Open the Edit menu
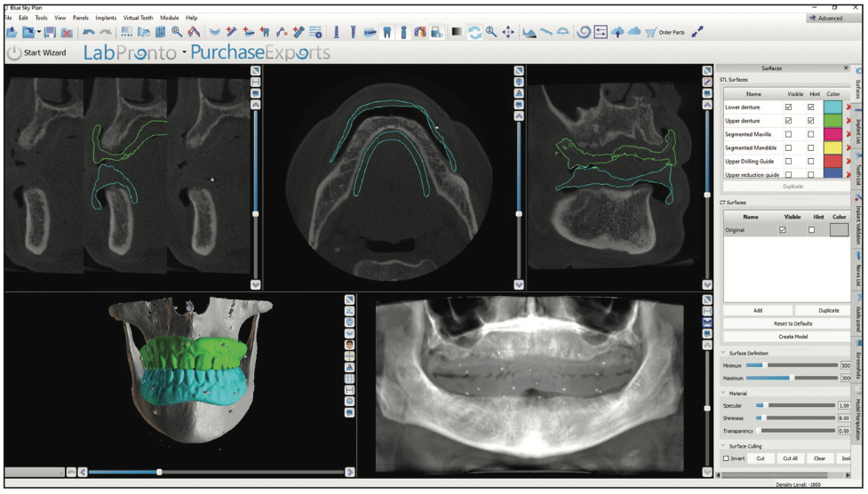Screen dimensions: 868x494 pos(23,18)
